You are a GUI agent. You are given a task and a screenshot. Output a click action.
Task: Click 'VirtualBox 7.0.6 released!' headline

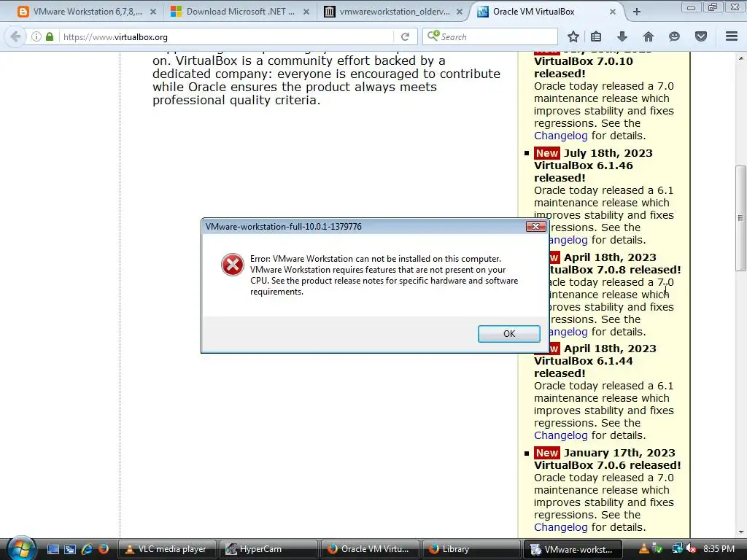(x=608, y=465)
